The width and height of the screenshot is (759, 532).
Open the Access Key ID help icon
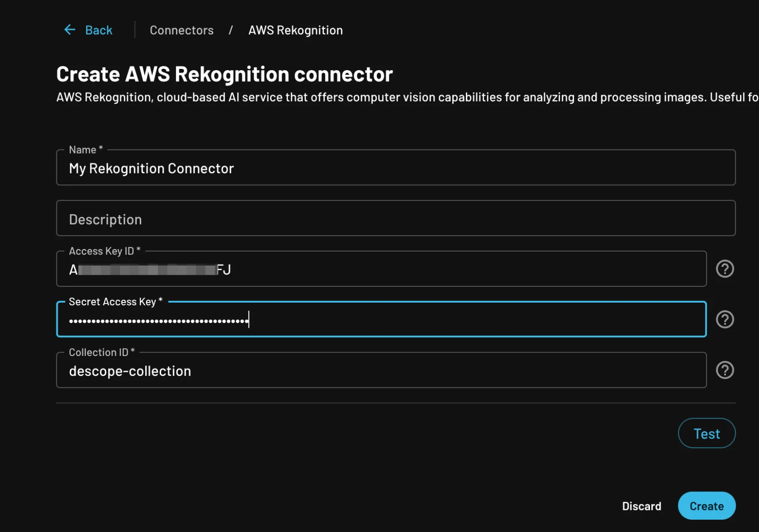tap(725, 269)
